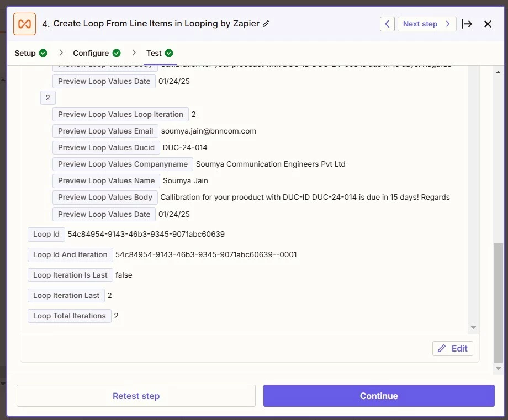Close the step editor panel
Image resolution: width=508 pixels, height=420 pixels.
[x=488, y=24]
